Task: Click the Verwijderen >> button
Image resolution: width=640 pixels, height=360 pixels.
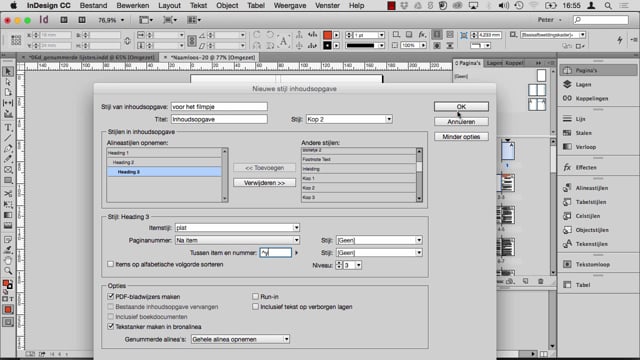Action: point(264,183)
